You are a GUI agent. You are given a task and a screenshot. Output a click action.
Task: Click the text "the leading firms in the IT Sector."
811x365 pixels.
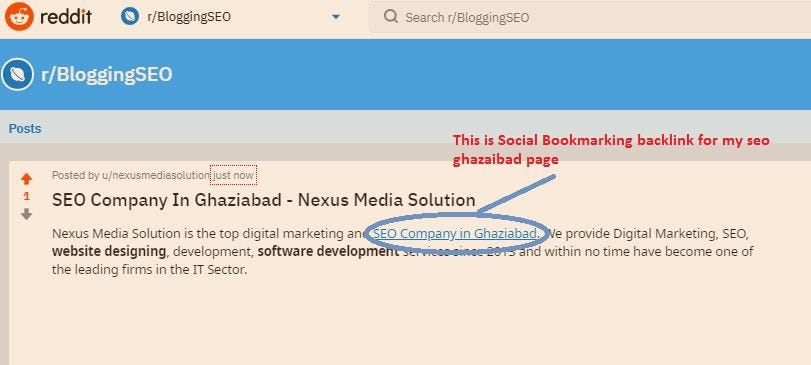150,269
